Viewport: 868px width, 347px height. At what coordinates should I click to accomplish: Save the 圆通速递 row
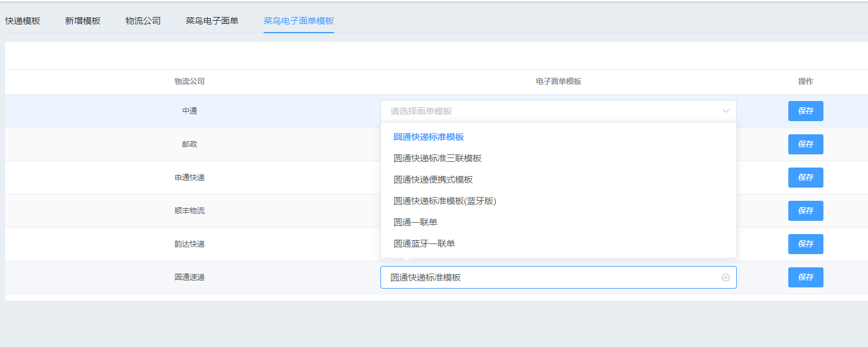pos(805,277)
